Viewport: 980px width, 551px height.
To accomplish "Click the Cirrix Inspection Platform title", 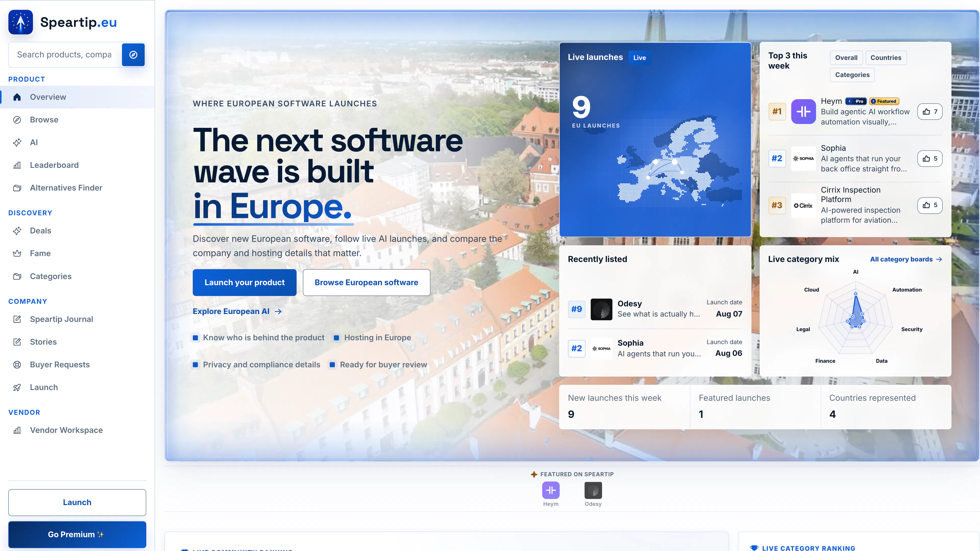I will (851, 195).
